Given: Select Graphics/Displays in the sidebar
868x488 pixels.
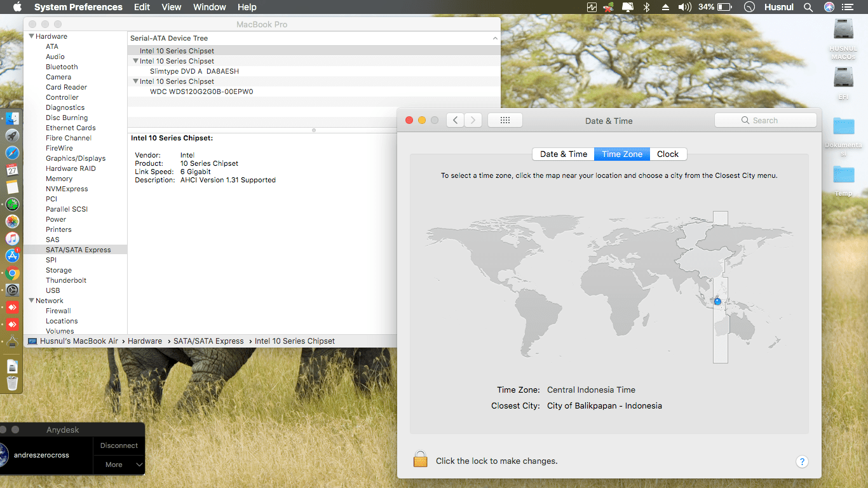Looking at the screenshot, I should pos(76,158).
